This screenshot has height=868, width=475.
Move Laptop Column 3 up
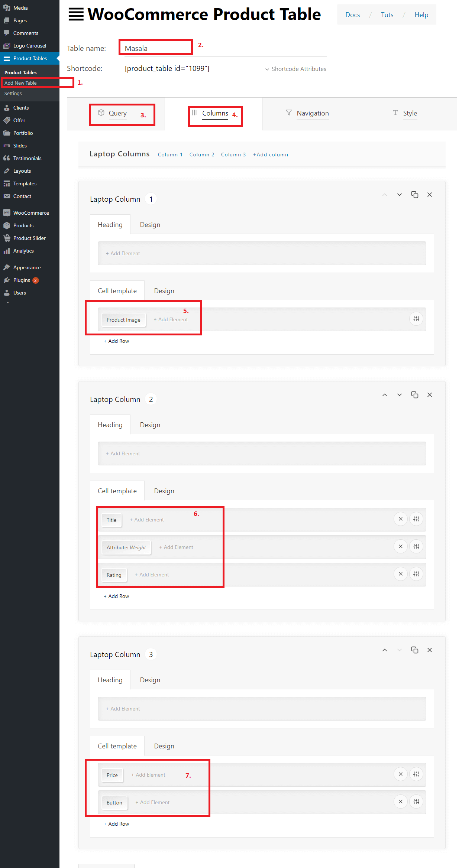pyautogui.click(x=385, y=650)
